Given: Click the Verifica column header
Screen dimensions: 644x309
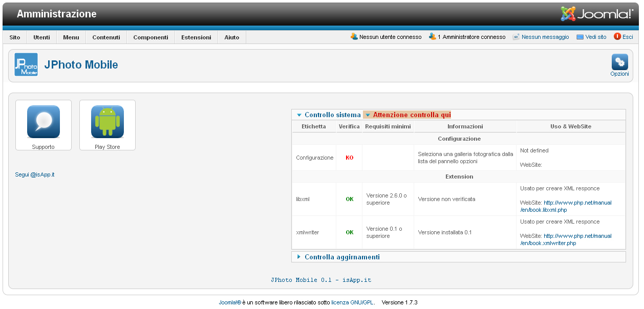Looking at the screenshot, I should click(349, 126).
